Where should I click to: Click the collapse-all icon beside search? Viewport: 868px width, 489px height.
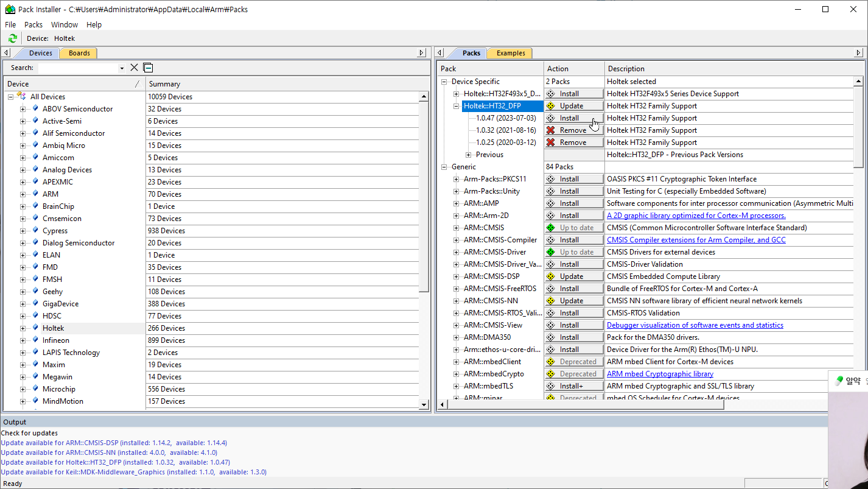[148, 68]
